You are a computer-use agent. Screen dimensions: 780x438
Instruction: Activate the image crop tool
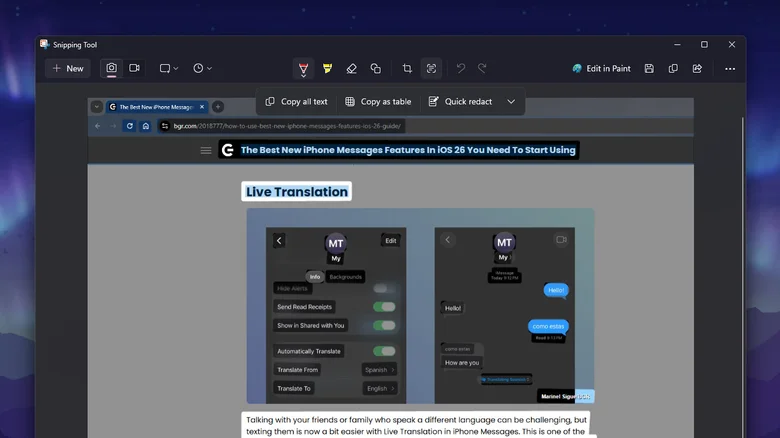click(x=407, y=68)
